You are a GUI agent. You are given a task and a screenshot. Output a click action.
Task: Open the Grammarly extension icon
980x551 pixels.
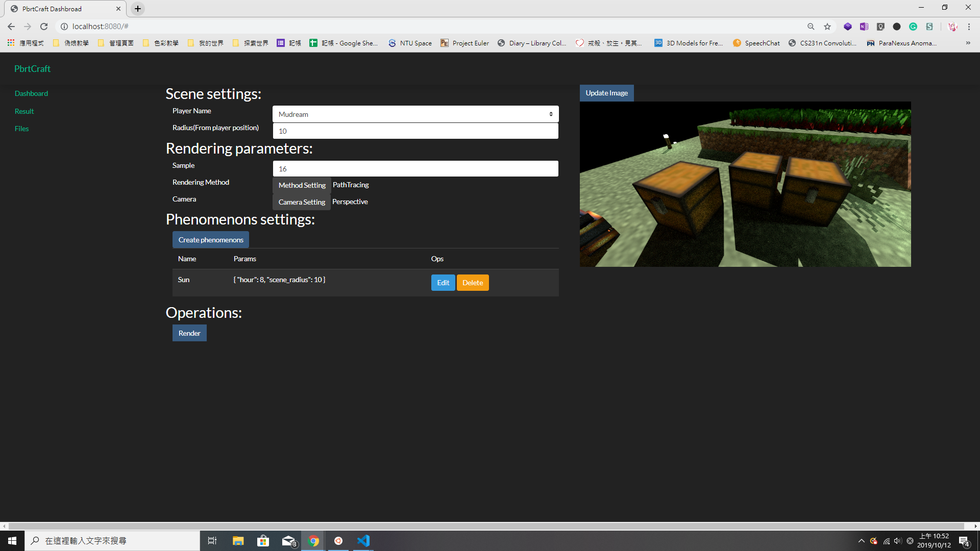(x=913, y=27)
